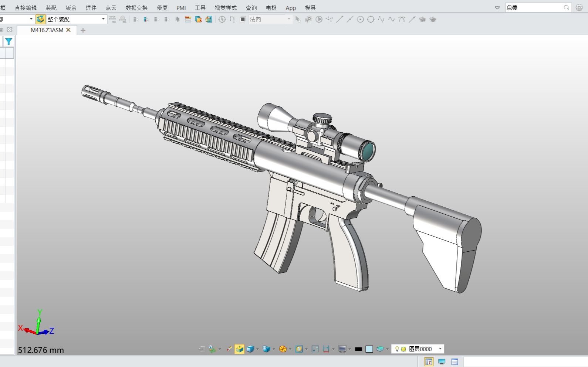Open the 修复 repair menu
The height and width of the screenshot is (367, 588).
coord(162,8)
